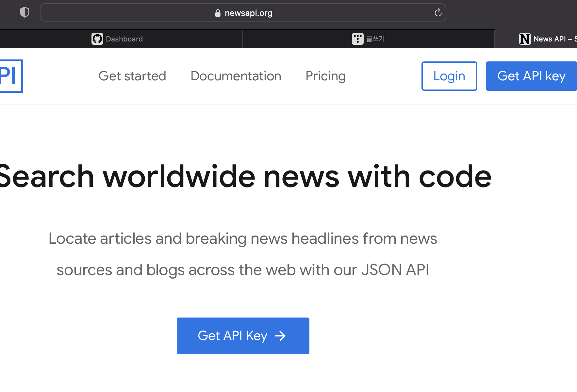Click the header Get API key button
Image resolution: width=577 pixels, height=392 pixels.
(531, 76)
